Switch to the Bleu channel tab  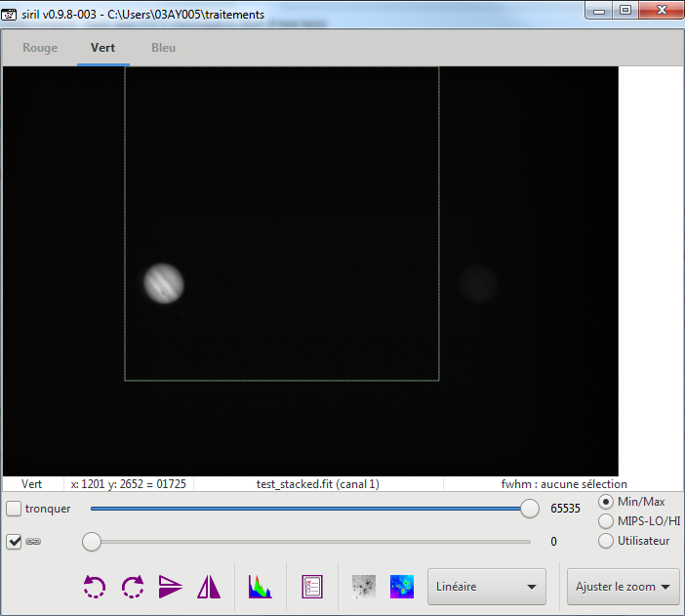pos(163,48)
